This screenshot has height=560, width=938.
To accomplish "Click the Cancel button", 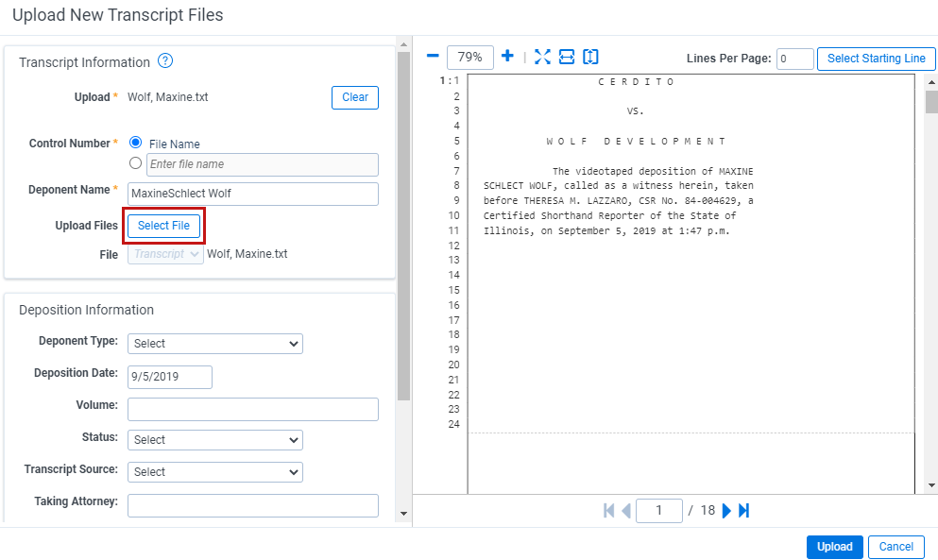I will tap(896, 547).
